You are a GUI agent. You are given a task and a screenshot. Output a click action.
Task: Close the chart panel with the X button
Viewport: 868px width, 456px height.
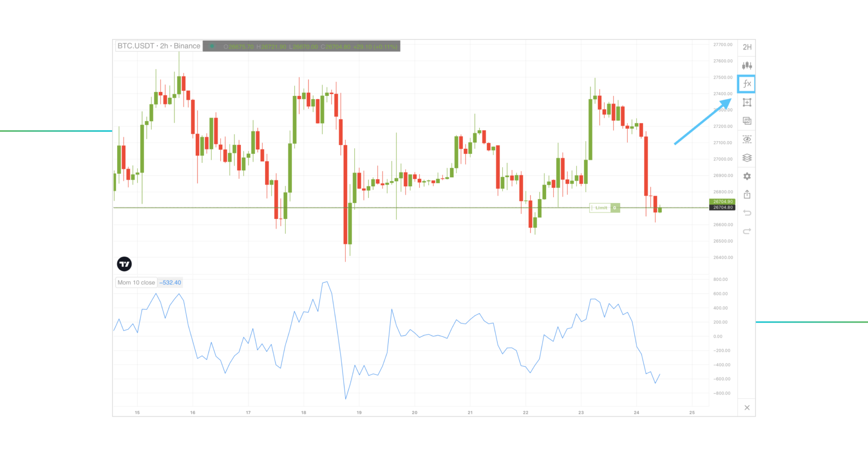click(x=746, y=408)
